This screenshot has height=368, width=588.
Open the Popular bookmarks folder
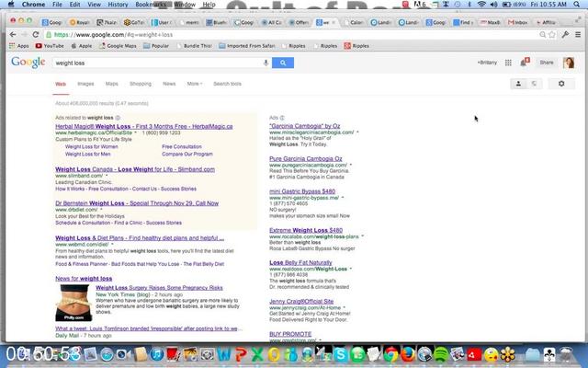156,46
